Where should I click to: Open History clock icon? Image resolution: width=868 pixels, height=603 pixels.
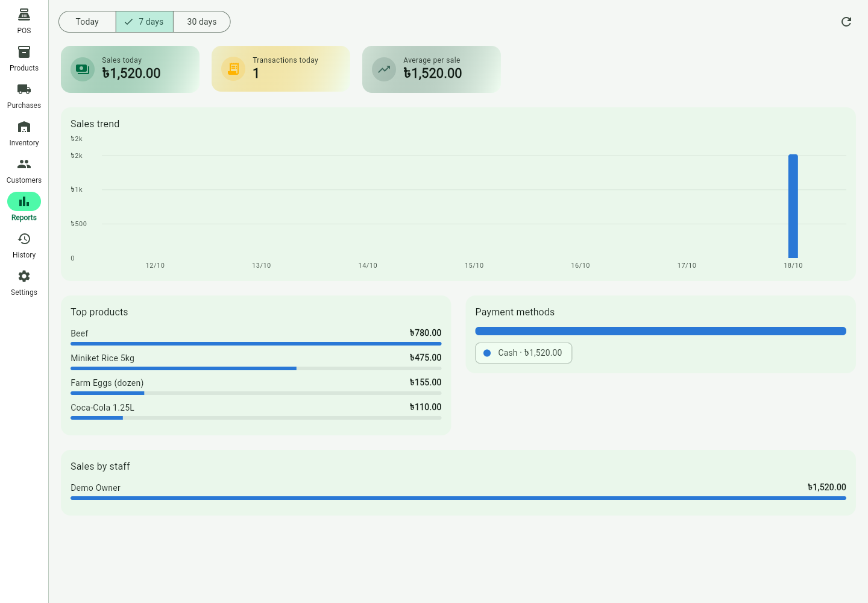pos(24,239)
